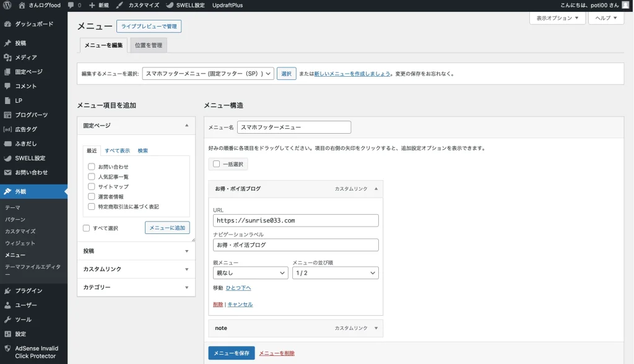Click the SWELL設定 icon in the sidebar
The width and height of the screenshot is (634, 364).
coord(7,158)
